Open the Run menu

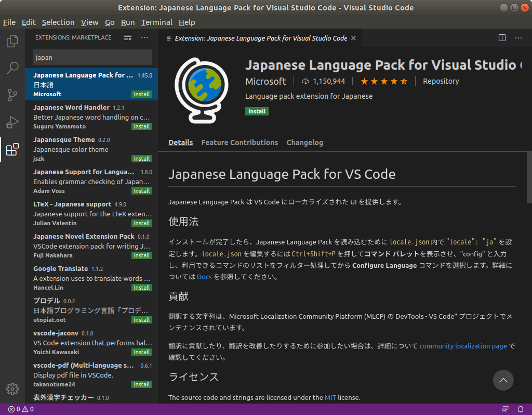tap(128, 22)
